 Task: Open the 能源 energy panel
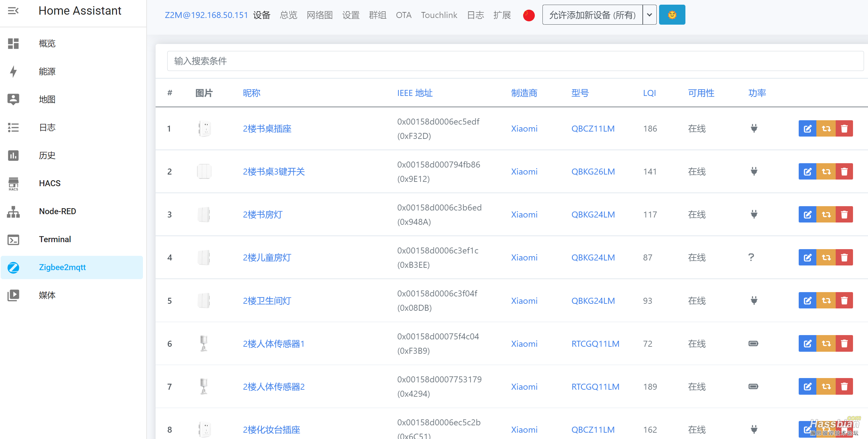[x=71, y=71]
